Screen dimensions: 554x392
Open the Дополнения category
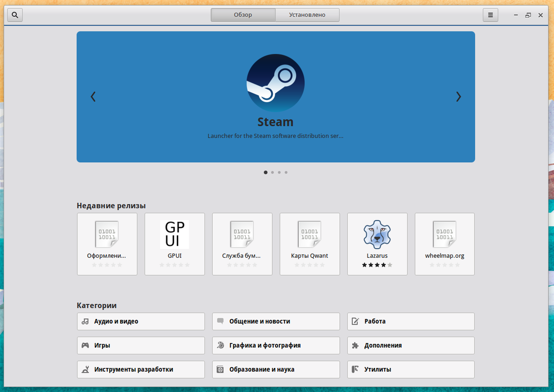click(411, 345)
